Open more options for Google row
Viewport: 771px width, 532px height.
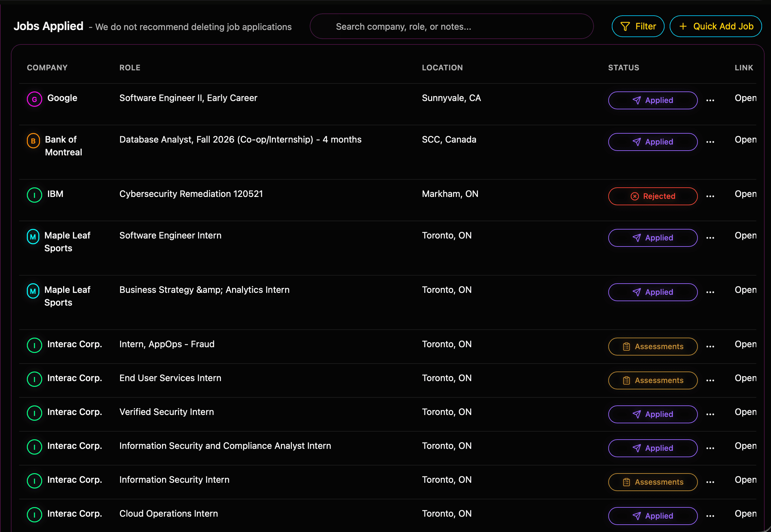tap(710, 100)
